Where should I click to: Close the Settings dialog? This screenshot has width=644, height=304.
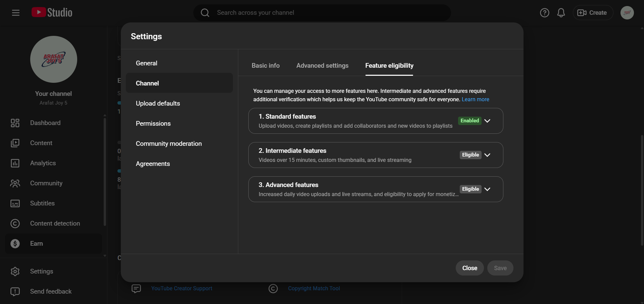point(469,268)
